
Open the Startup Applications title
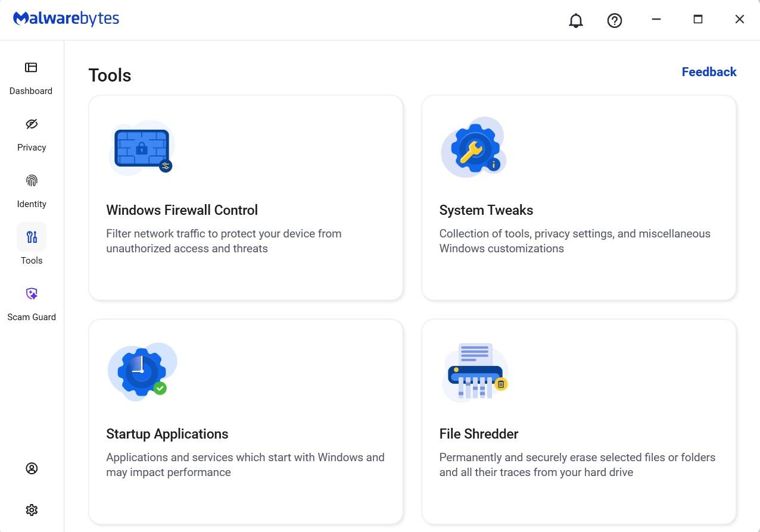click(167, 434)
